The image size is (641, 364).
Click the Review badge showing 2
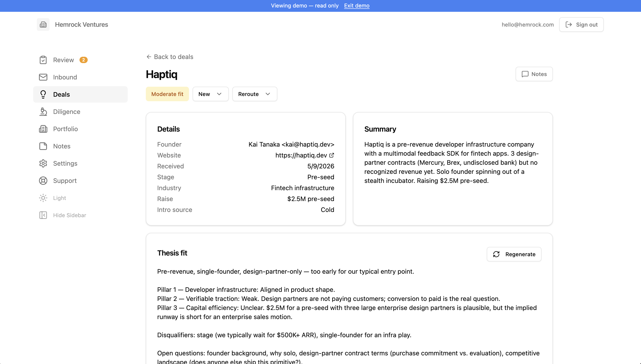(x=83, y=60)
